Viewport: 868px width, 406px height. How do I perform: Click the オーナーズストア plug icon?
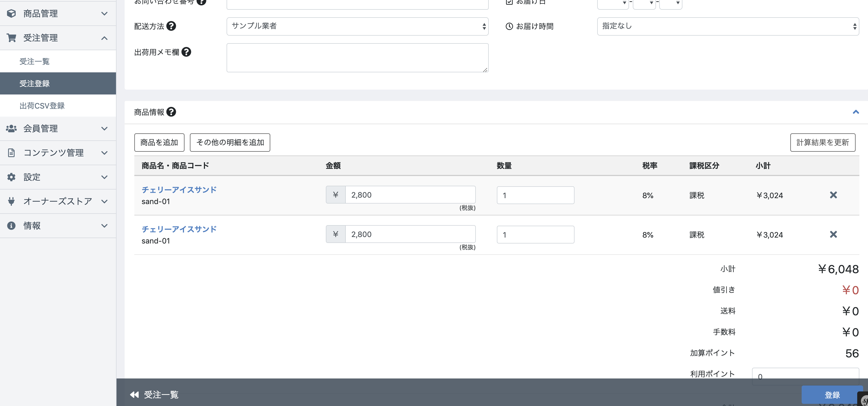point(11,201)
